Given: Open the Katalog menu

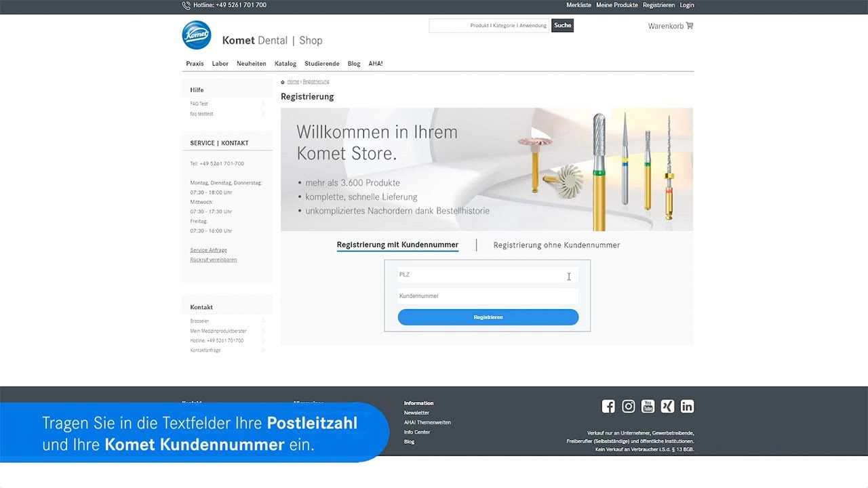Looking at the screenshot, I should 285,64.
